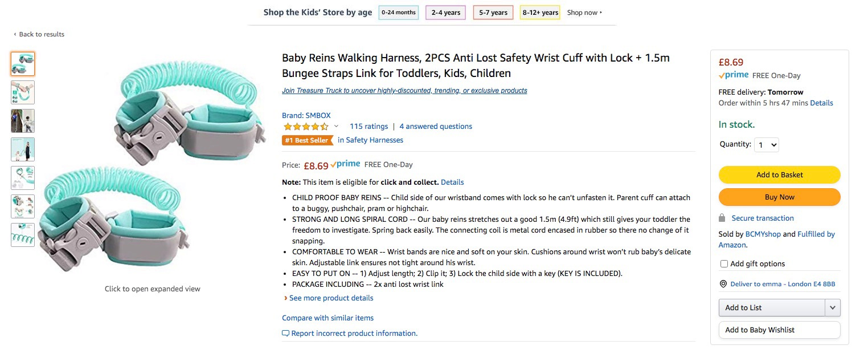This screenshot has height=349, width=868.
Task: Click the delivery location pin icon
Action: (x=723, y=284)
